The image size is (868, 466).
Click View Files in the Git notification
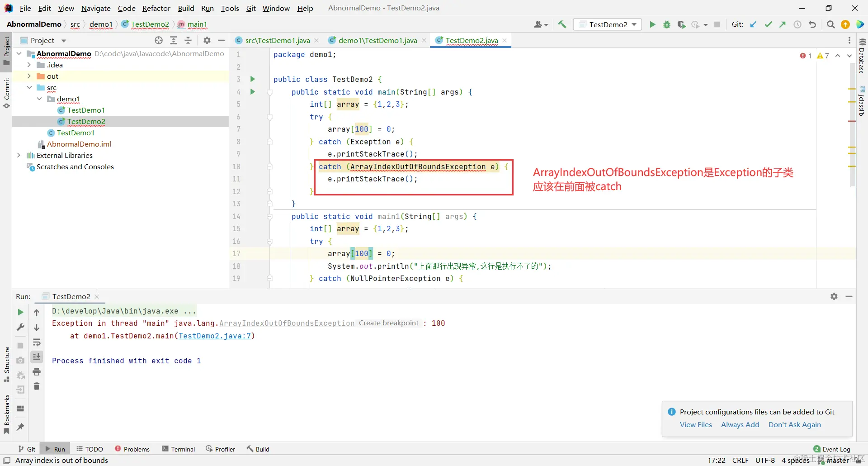pos(696,424)
